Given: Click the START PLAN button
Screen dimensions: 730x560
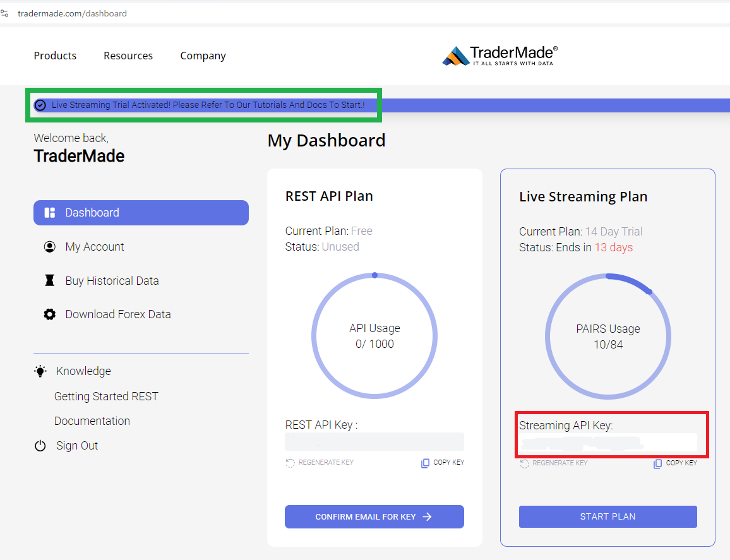Looking at the screenshot, I should [x=608, y=516].
